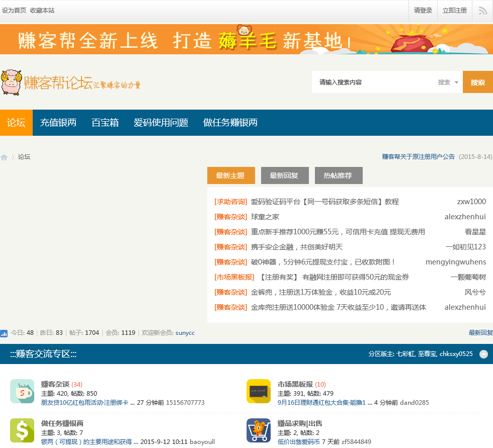Viewport: 493px width, 448px height.
Task: Click 立即注册 to register
Action: pyautogui.click(x=455, y=11)
